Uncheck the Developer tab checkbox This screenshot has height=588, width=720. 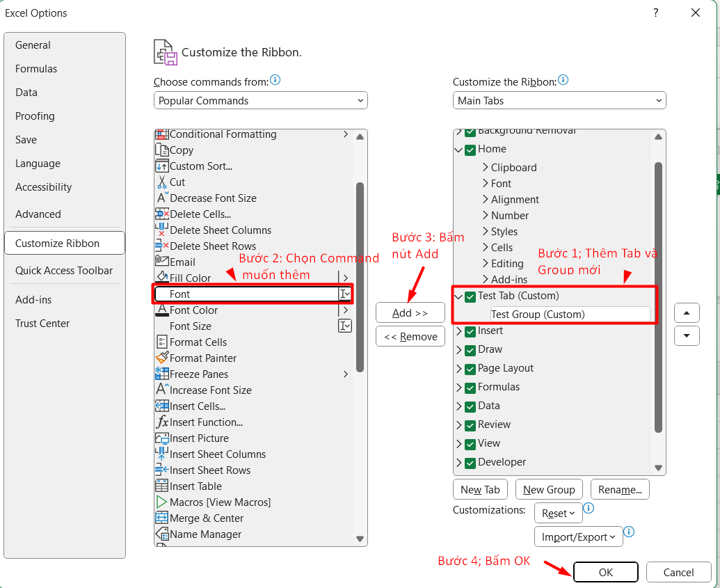470,462
